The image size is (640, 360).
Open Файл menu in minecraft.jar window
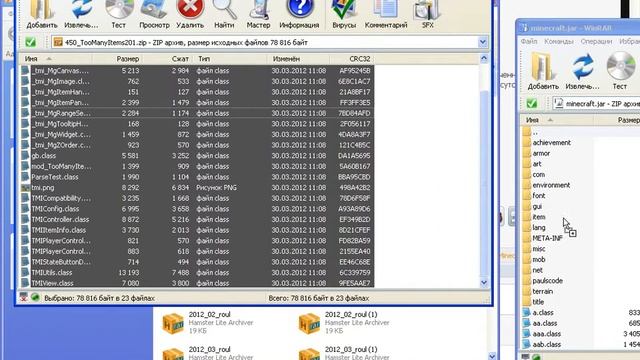529,42
